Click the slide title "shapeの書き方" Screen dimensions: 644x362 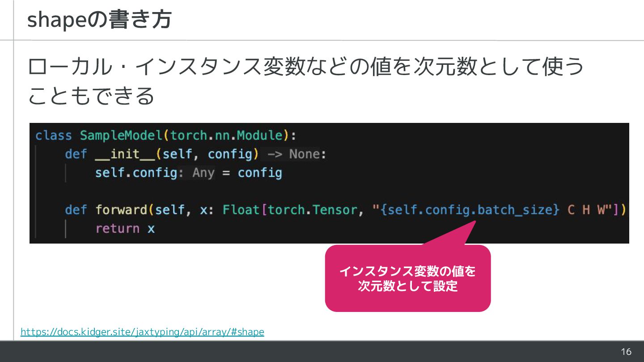point(99,20)
